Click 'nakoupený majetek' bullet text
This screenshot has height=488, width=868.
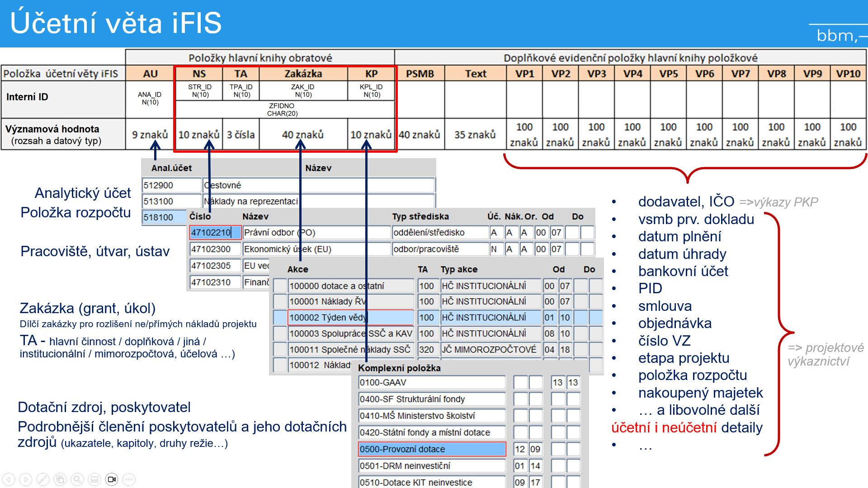click(x=700, y=393)
